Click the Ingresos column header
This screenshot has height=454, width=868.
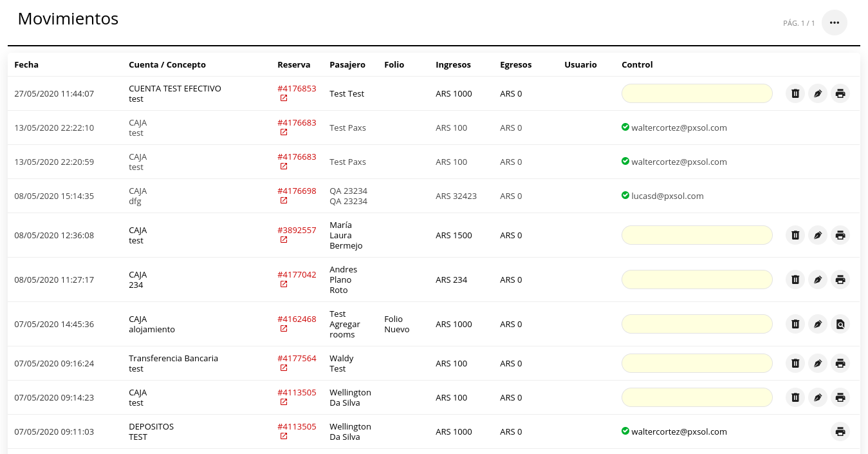coord(453,64)
